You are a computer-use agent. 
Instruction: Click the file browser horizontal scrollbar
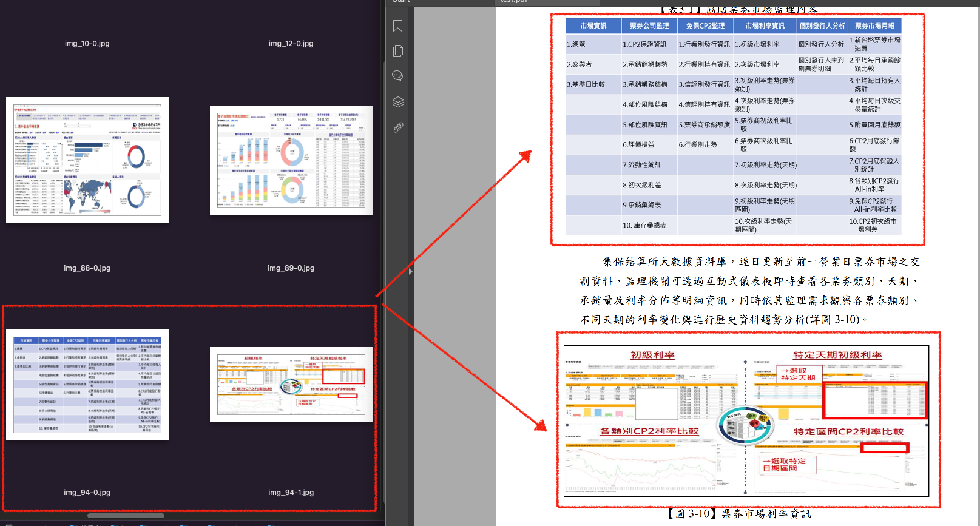(126, 516)
